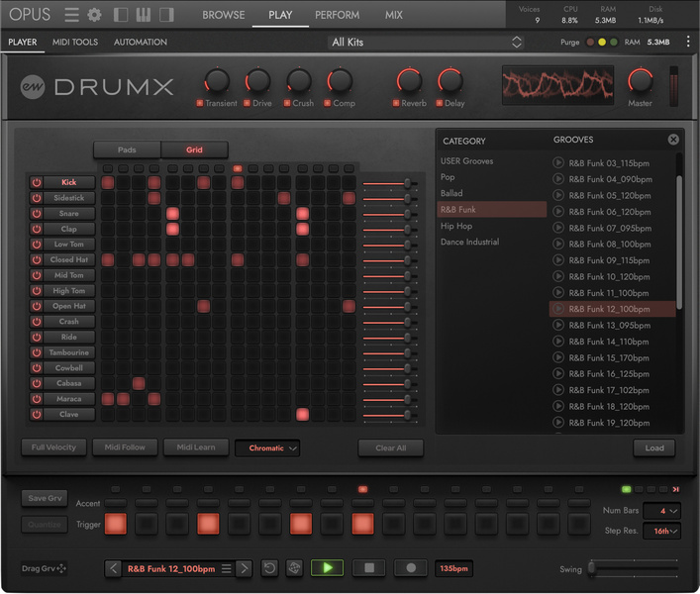Open the MIDI TOOLS tab
The height and width of the screenshot is (594, 700).
(x=75, y=42)
